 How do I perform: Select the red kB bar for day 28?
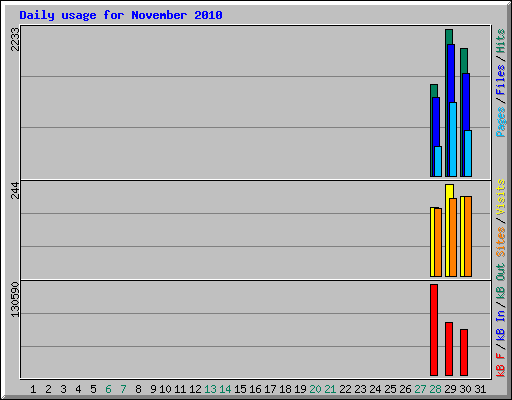tap(434, 330)
